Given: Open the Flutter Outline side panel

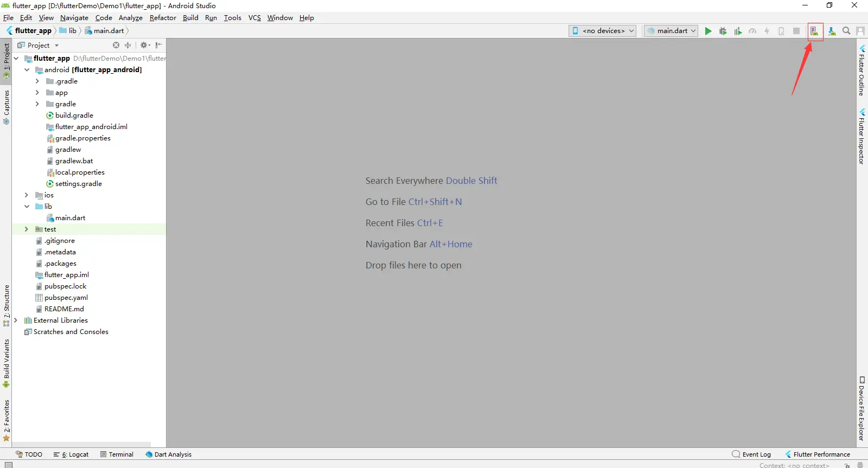Looking at the screenshot, I should 861,71.
